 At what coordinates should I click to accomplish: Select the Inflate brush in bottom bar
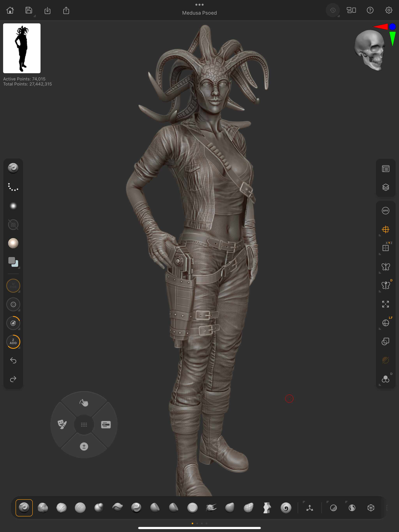click(99, 507)
